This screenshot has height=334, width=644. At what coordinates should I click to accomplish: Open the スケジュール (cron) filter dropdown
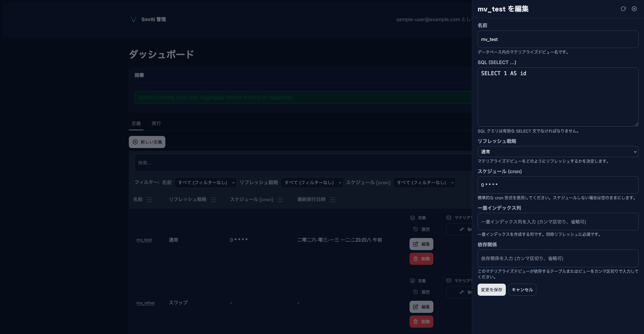click(x=424, y=183)
